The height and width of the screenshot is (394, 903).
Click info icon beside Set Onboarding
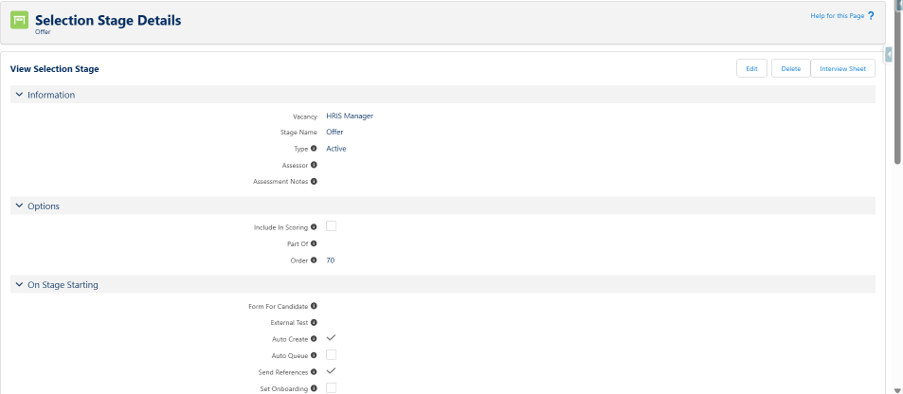[314, 388]
